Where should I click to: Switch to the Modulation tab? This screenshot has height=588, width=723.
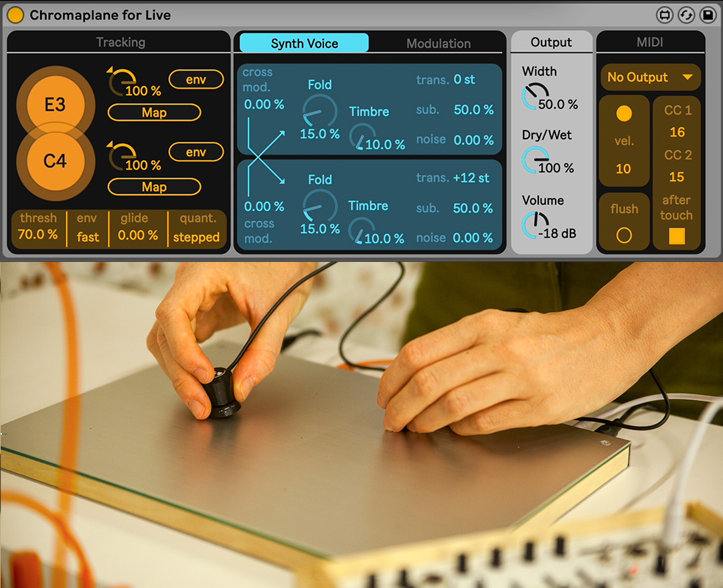coord(438,44)
